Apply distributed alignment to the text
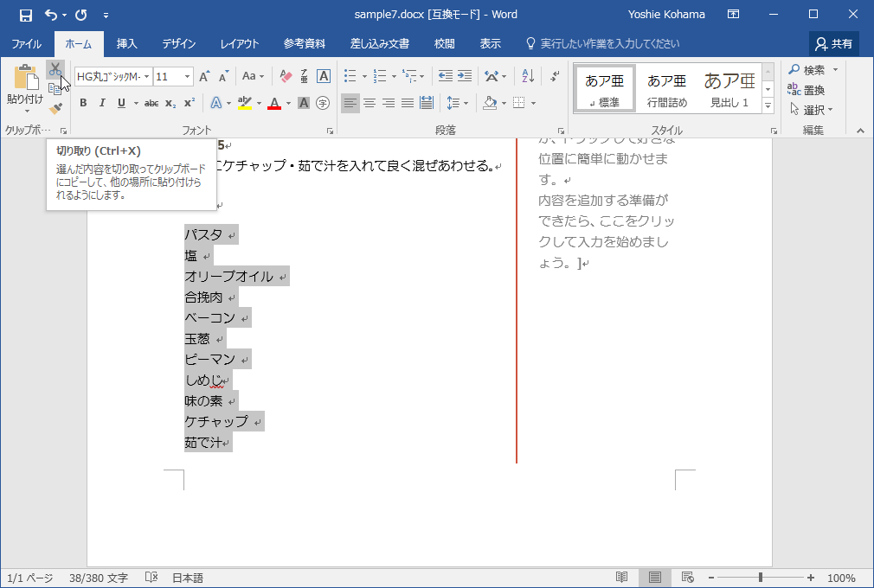 point(427,103)
